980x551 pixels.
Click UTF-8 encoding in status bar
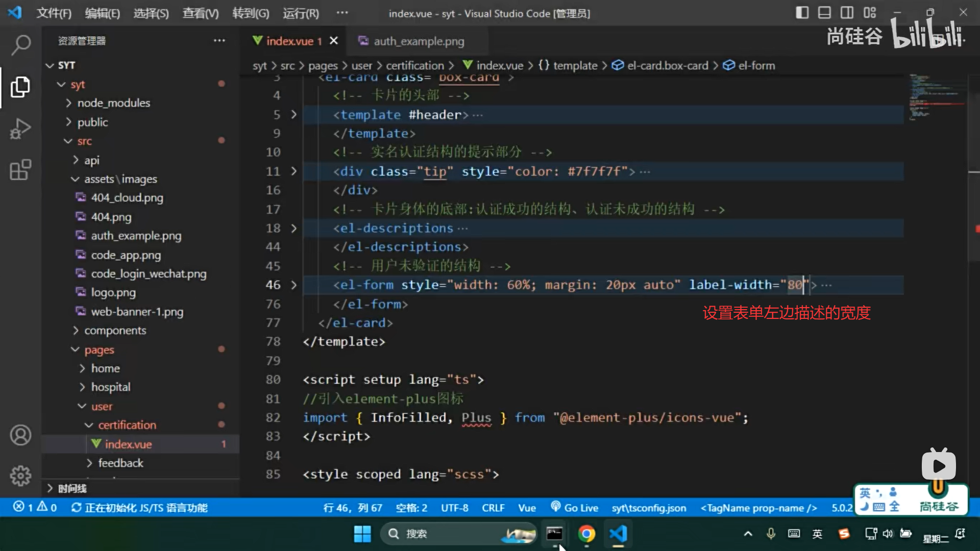[454, 508]
